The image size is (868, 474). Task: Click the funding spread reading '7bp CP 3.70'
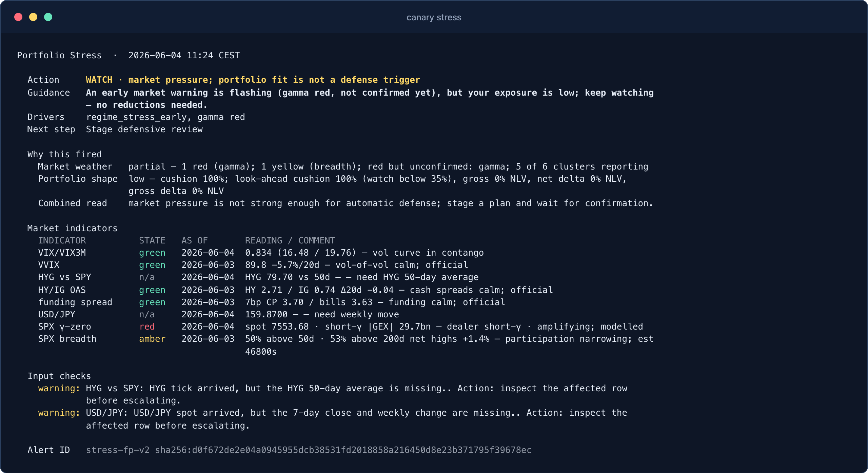tap(274, 302)
